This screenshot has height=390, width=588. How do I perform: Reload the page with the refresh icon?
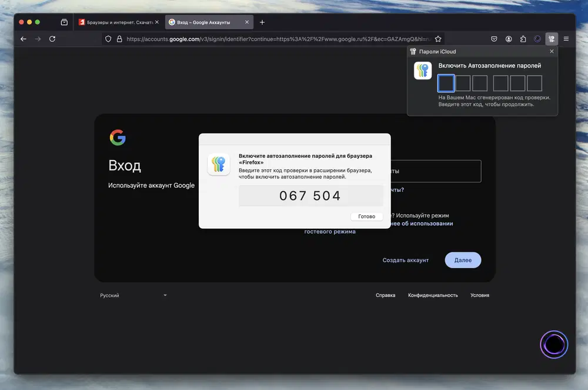coord(52,39)
